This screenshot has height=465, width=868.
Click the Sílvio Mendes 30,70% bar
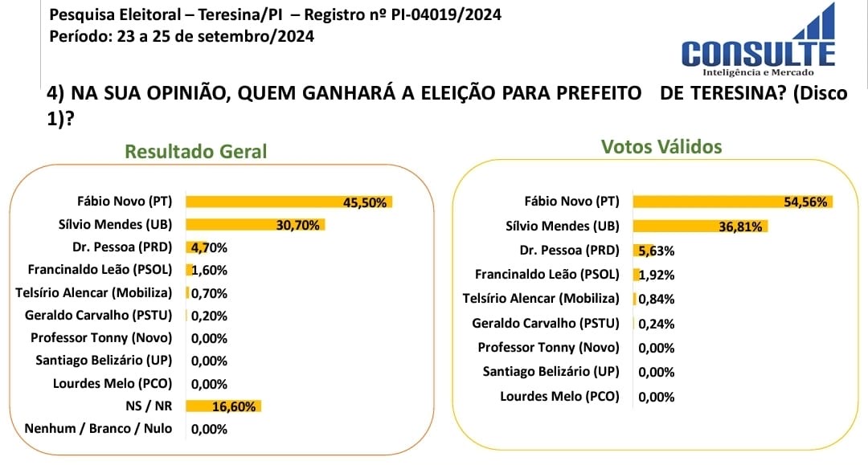pyautogui.click(x=256, y=225)
